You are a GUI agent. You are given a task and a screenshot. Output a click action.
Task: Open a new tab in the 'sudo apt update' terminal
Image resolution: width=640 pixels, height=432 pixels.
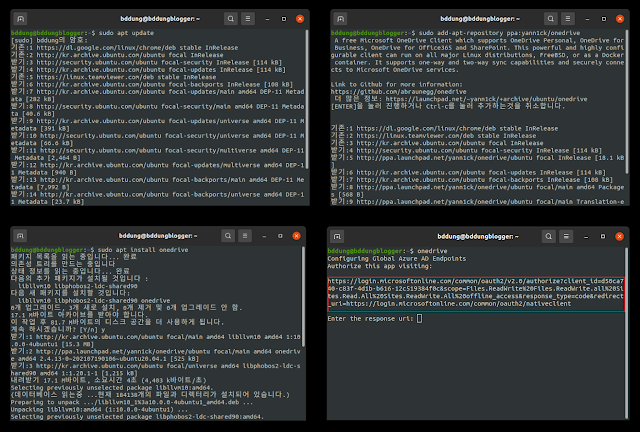pyautogui.click(x=20, y=19)
